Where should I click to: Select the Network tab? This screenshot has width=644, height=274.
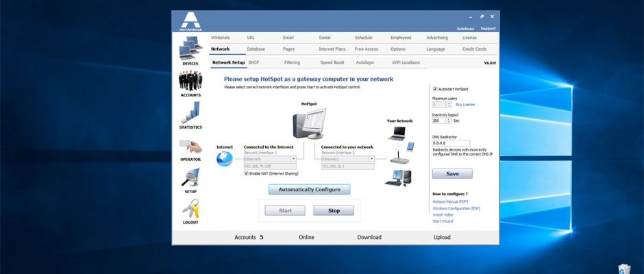[x=220, y=49]
